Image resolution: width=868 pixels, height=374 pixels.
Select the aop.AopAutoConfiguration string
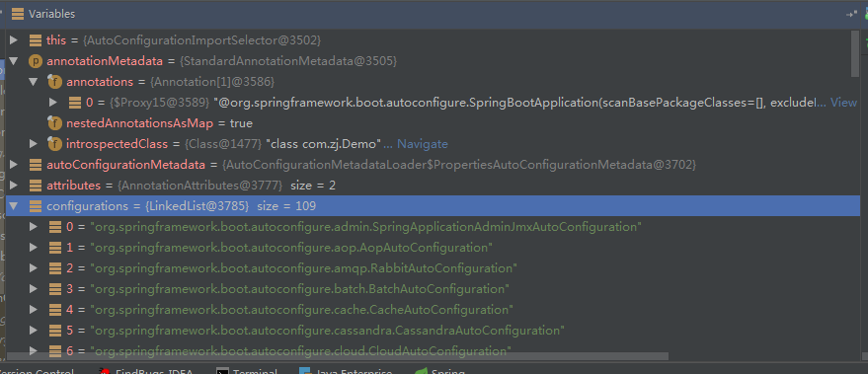(x=291, y=248)
